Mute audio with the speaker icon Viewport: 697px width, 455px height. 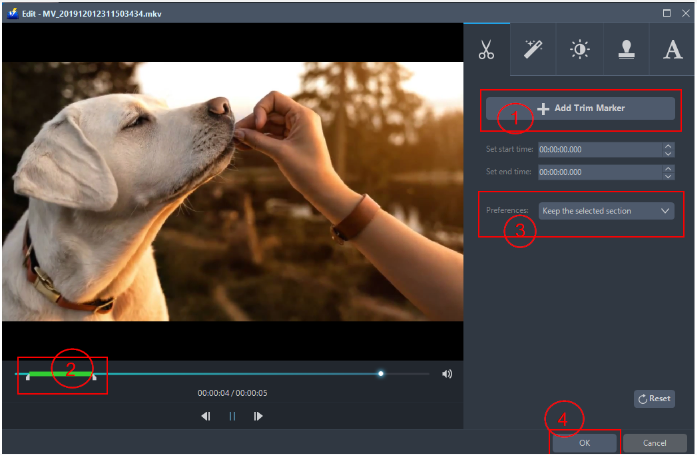pos(447,374)
